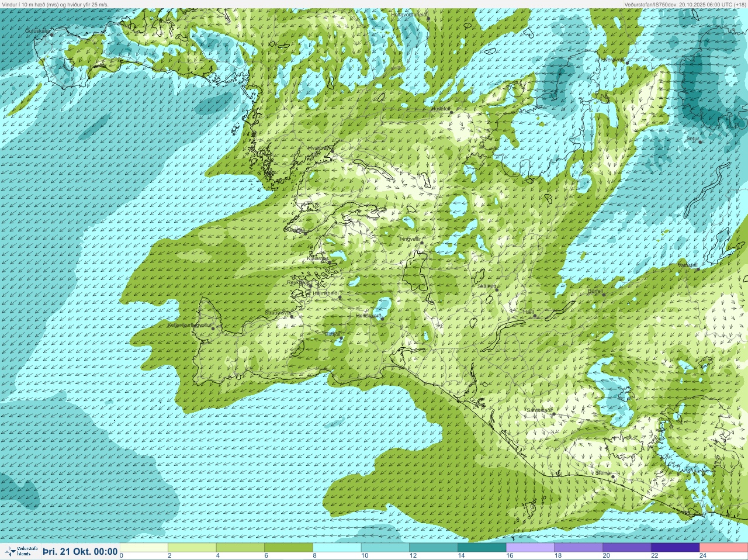Select the Setur station point

pyautogui.click(x=700, y=142)
